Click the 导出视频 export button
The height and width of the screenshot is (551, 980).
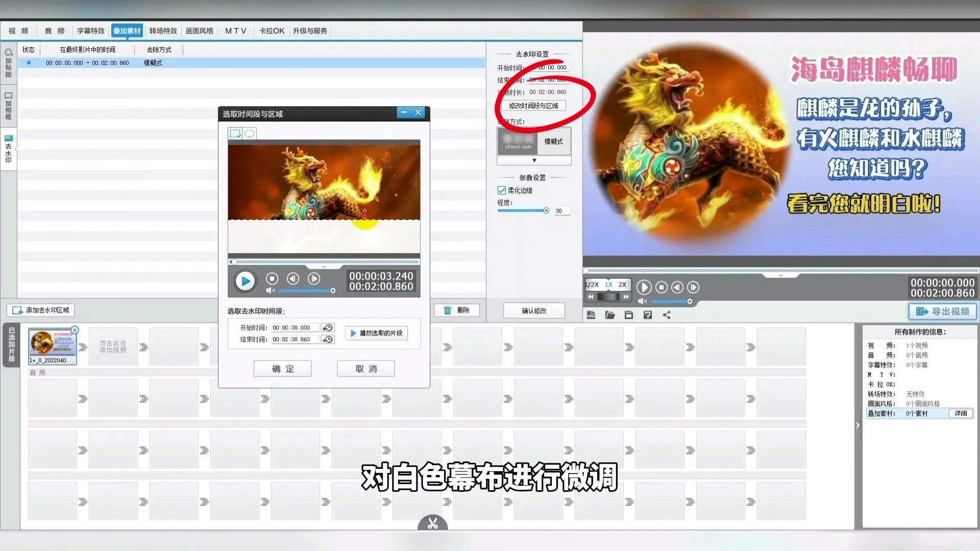tap(942, 311)
